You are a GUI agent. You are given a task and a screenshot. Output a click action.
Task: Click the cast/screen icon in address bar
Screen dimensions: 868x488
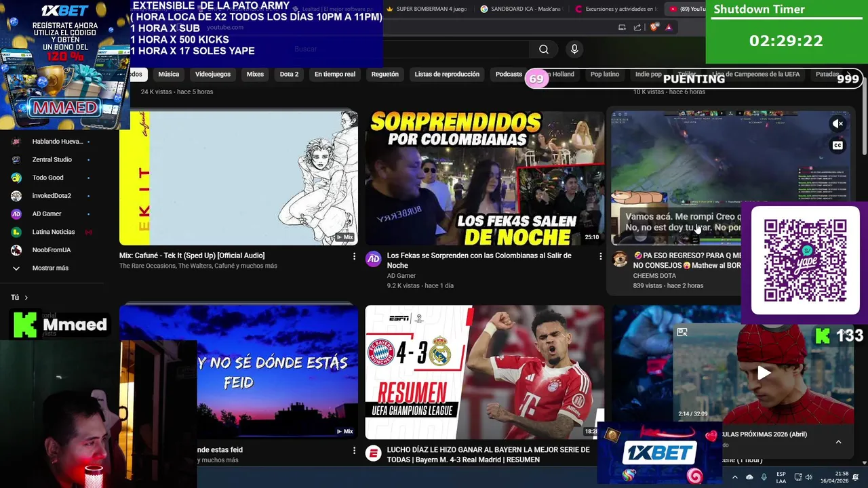[622, 27]
